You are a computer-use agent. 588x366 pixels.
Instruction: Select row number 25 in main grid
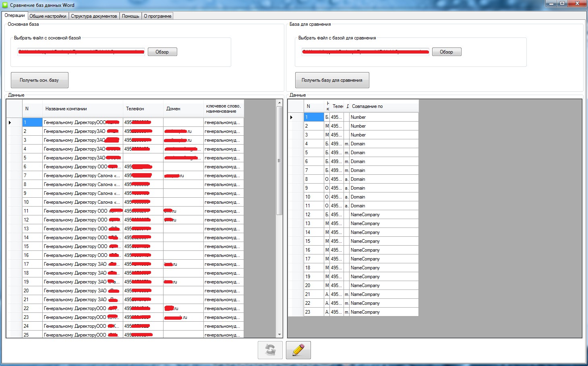click(32, 334)
